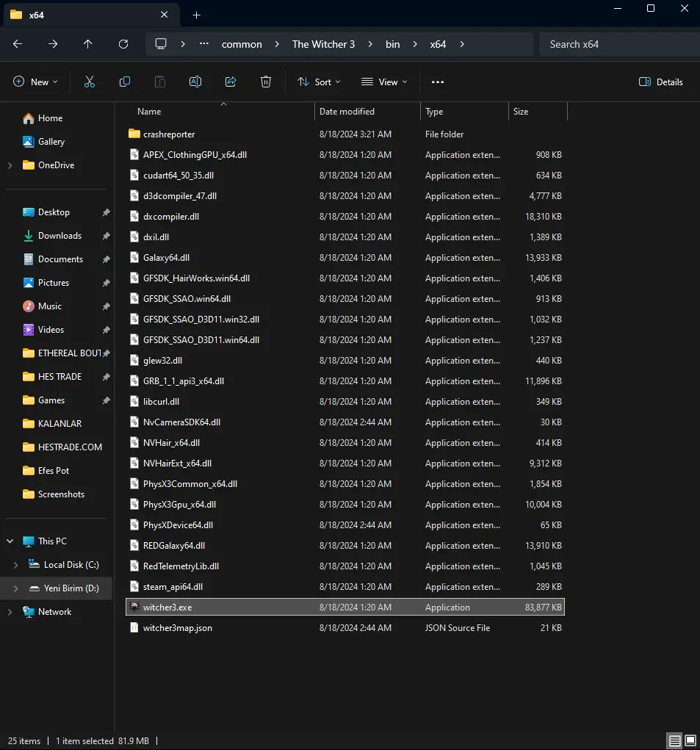Screen dimensions: 700x750
Task: Click the Copy icon in toolbar
Action: [x=125, y=82]
